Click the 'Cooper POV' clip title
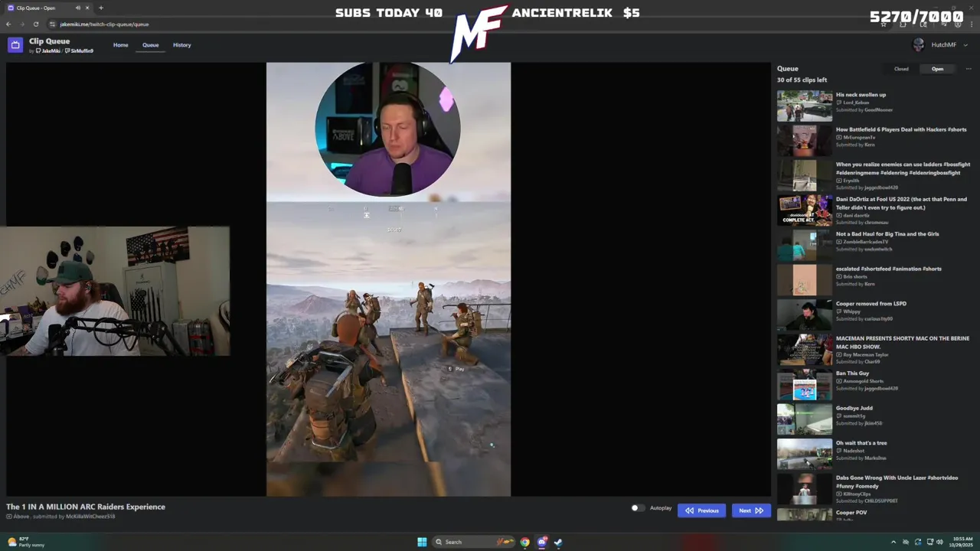Screen dimensions: 980x551 point(851,513)
